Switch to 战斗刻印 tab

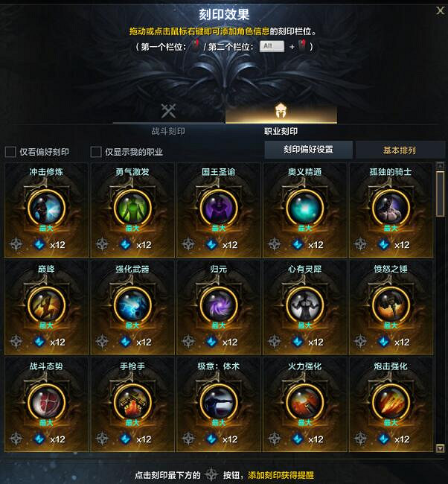tap(168, 119)
